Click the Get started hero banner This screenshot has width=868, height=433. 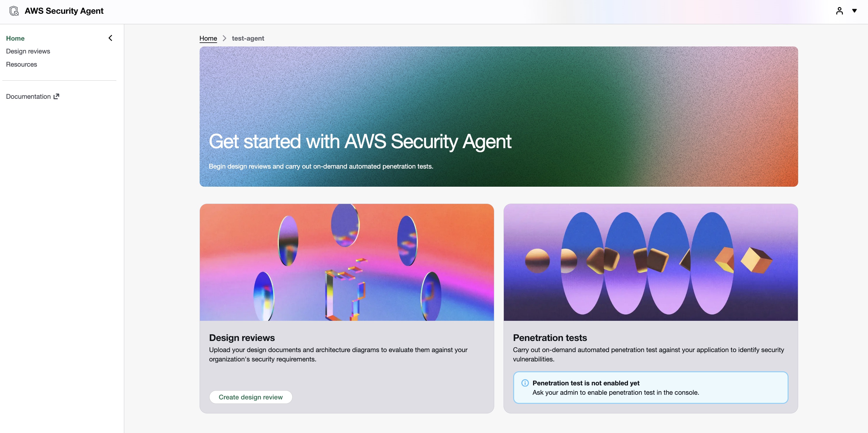(x=498, y=116)
